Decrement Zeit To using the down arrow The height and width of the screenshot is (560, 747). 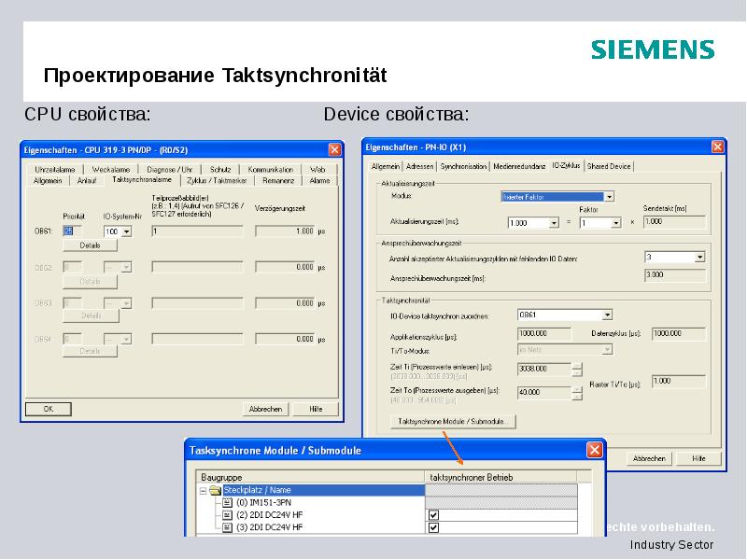tap(577, 396)
